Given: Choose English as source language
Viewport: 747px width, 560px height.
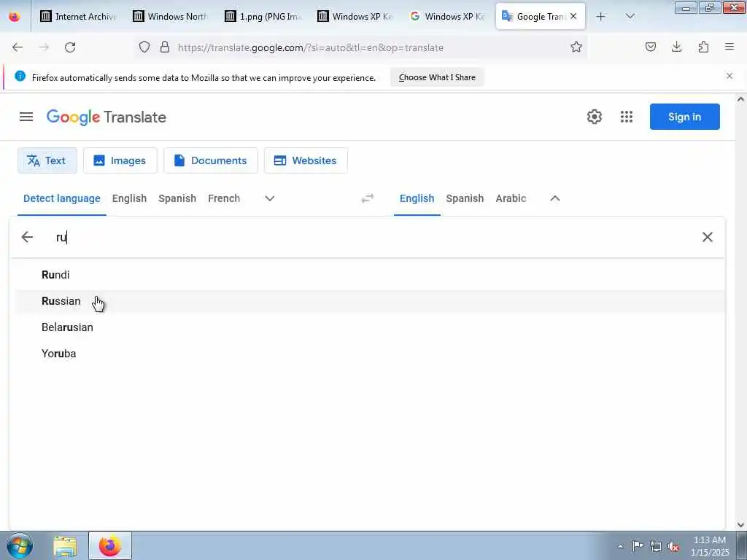Looking at the screenshot, I should click(130, 198).
